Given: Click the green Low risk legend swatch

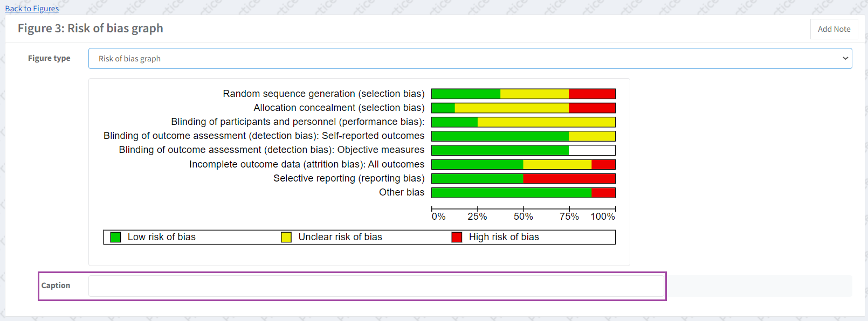Looking at the screenshot, I should point(115,238).
